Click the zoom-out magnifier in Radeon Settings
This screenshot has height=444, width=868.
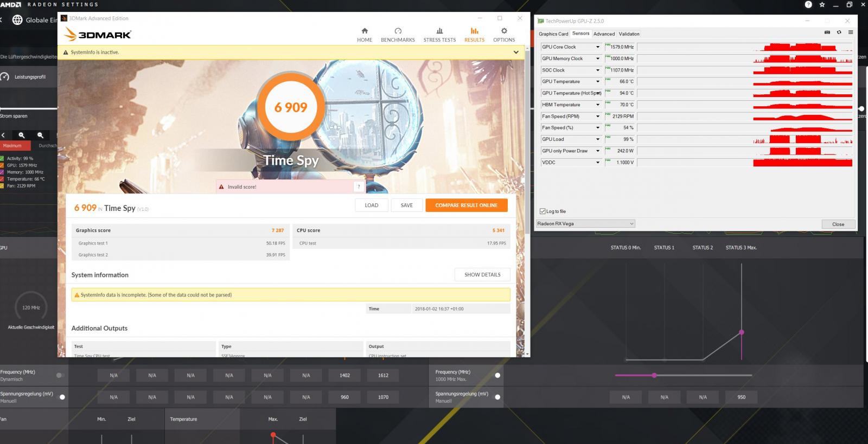(x=40, y=135)
